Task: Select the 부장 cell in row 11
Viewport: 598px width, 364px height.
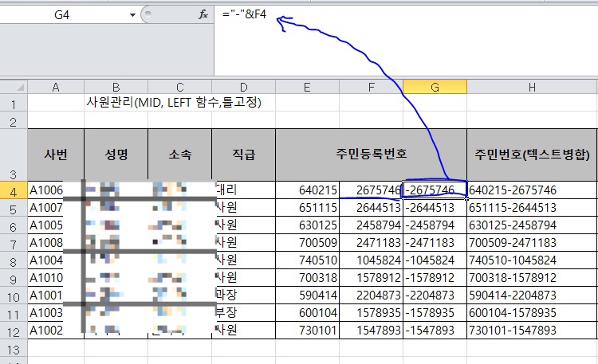Action: [x=243, y=313]
